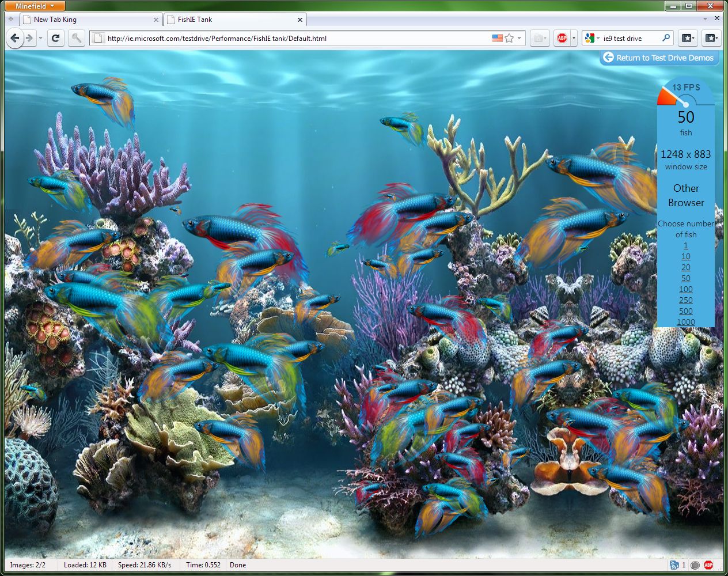This screenshot has height=576, width=728.
Task: Switch to the New Tab King tab
Action: click(x=86, y=20)
